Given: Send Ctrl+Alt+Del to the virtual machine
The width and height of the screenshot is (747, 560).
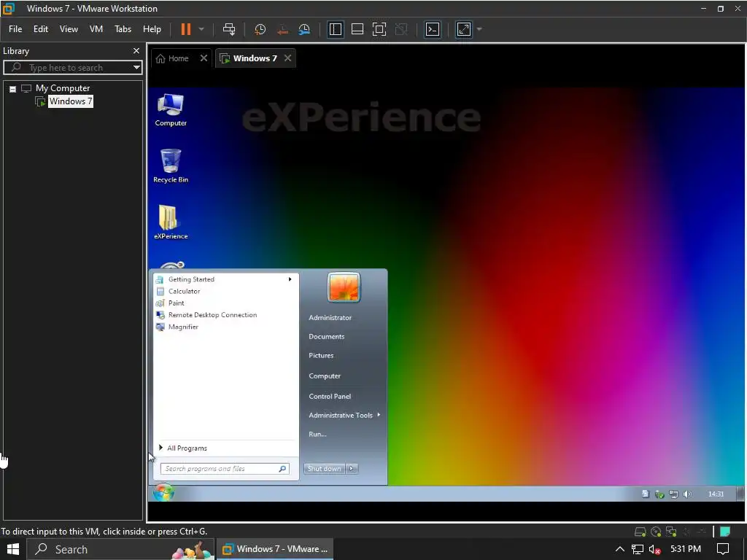Looking at the screenshot, I should (x=229, y=29).
